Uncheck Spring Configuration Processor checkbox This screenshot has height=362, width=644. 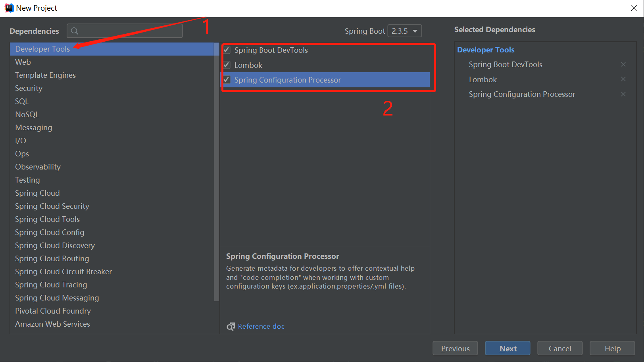[227, 80]
